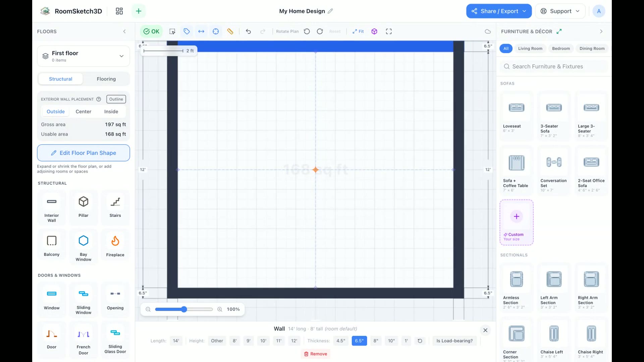Enter fullscreen mode from toolbar
This screenshot has height=362, width=644.
click(x=389, y=31)
